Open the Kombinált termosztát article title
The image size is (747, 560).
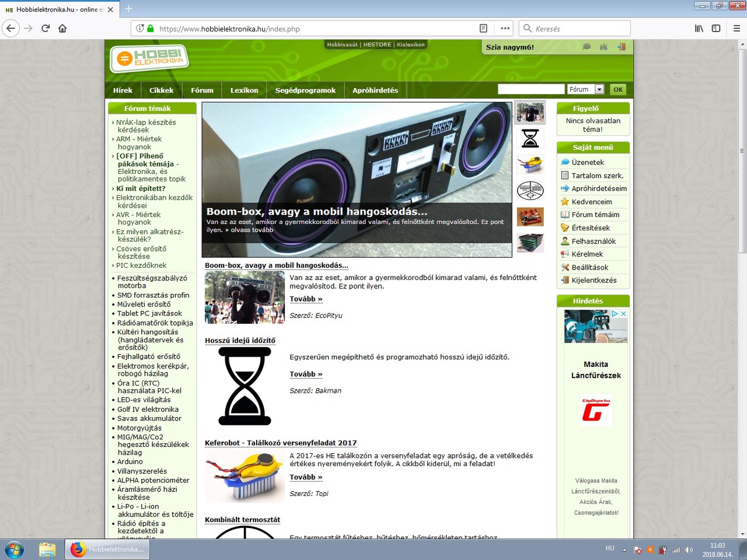[242, 520]
